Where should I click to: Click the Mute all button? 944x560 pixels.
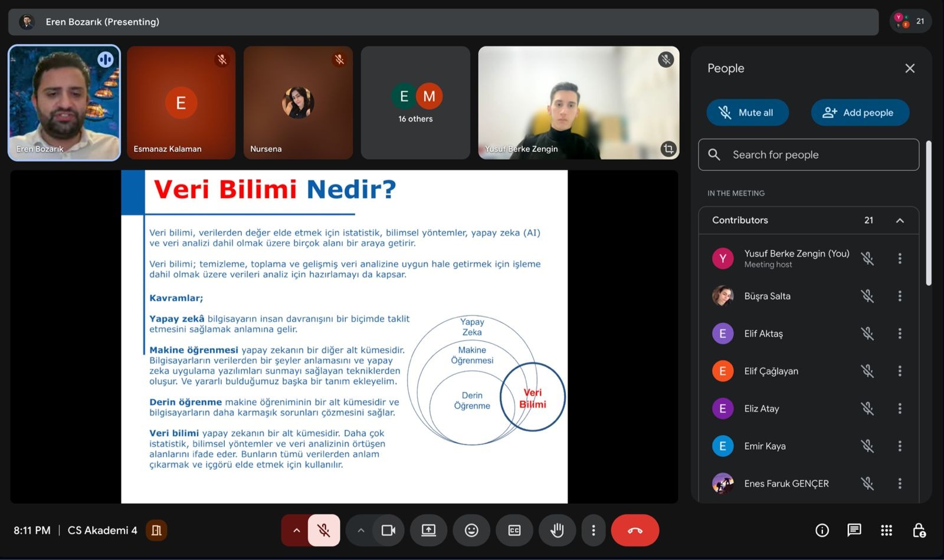click(747, 113)
